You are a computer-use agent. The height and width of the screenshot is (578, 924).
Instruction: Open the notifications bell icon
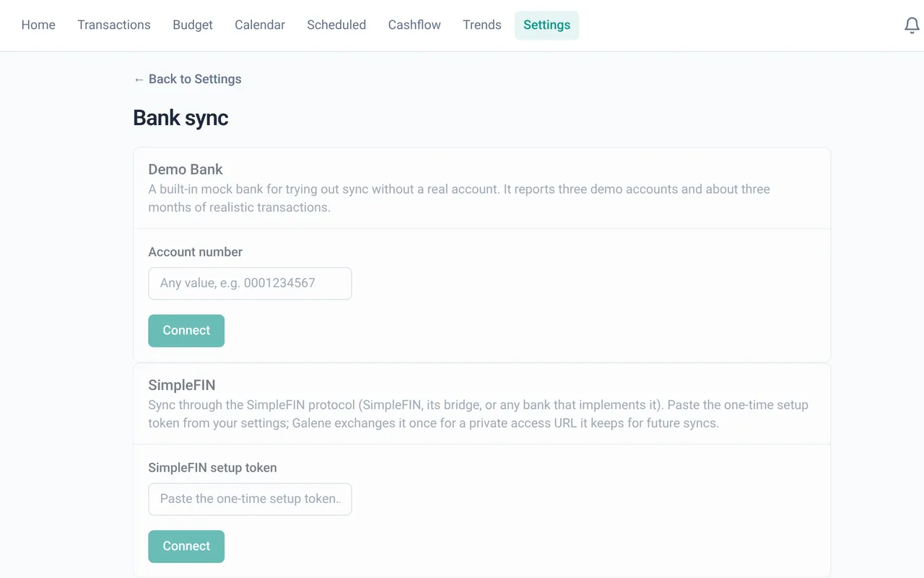(x=912, y=25)
